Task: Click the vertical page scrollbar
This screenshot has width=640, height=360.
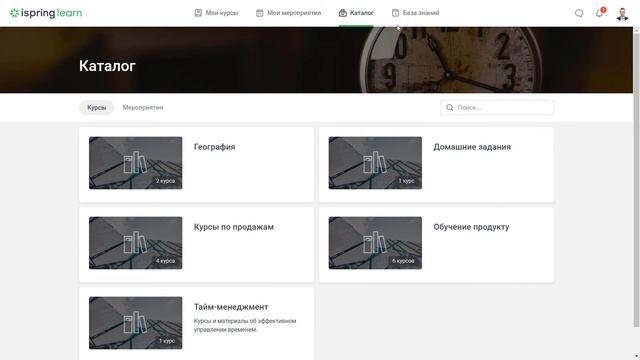Action: (x=636, y=180)
